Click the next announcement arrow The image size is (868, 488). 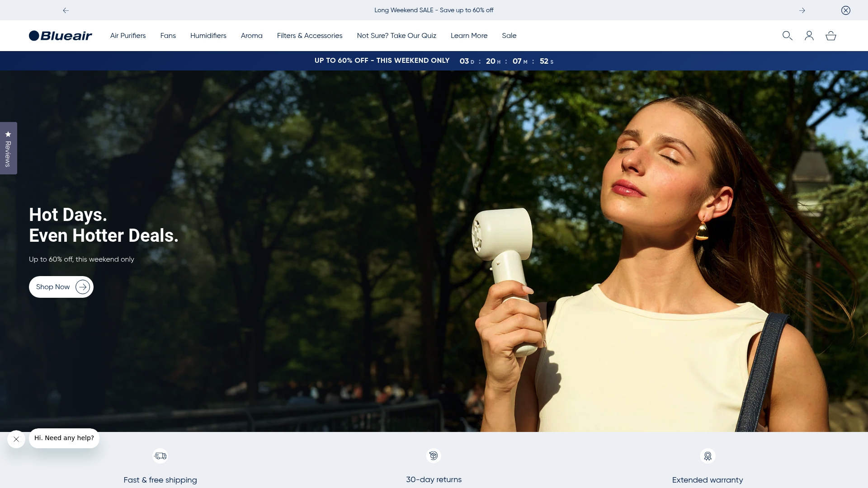tap(802, 10)
